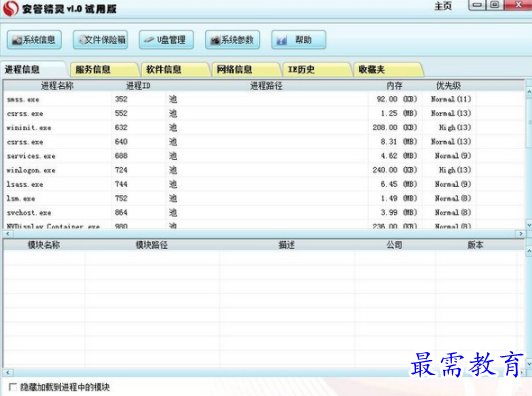Select the lsm.exe process row

tap(264, 198)
